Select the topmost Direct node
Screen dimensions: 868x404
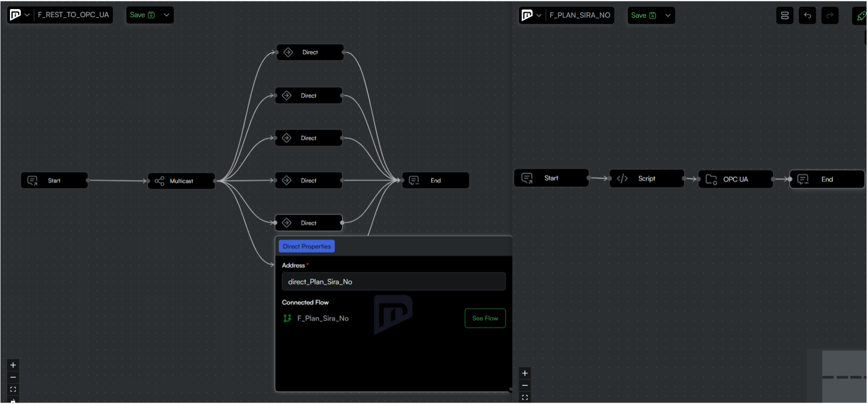coord(310,52)
